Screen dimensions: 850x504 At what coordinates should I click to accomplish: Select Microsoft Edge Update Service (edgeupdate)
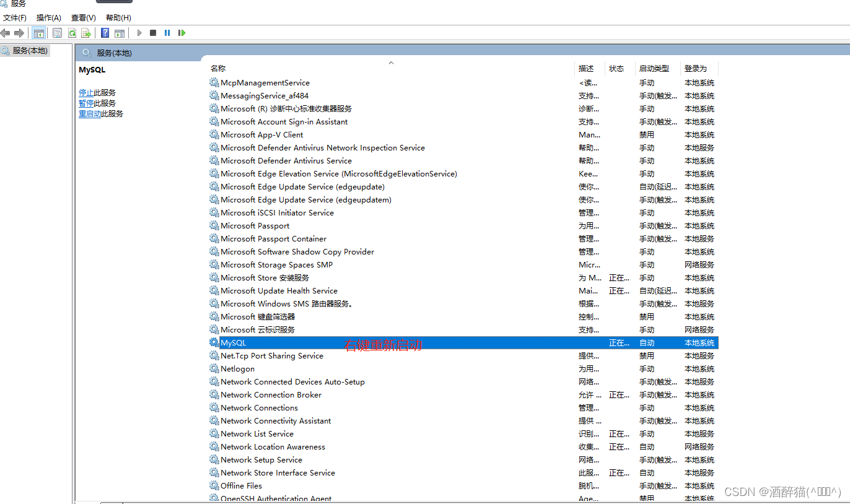click(x=302, y=186)
